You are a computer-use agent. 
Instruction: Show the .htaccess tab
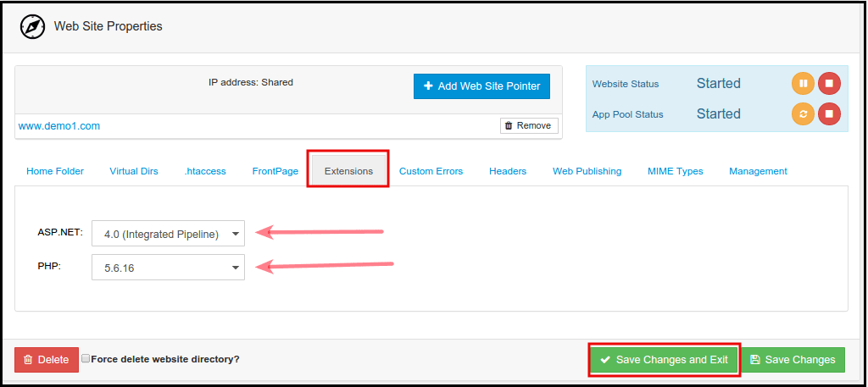click(x=205, y=171)
